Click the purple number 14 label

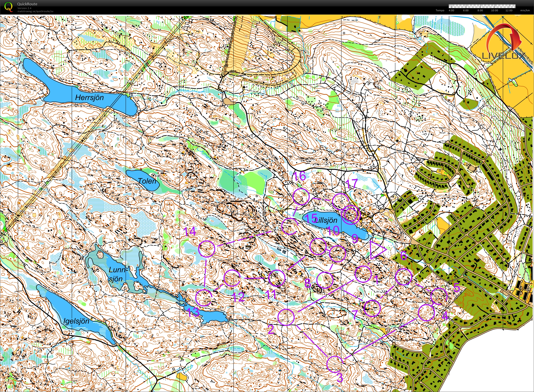click(x=190, y=231)
